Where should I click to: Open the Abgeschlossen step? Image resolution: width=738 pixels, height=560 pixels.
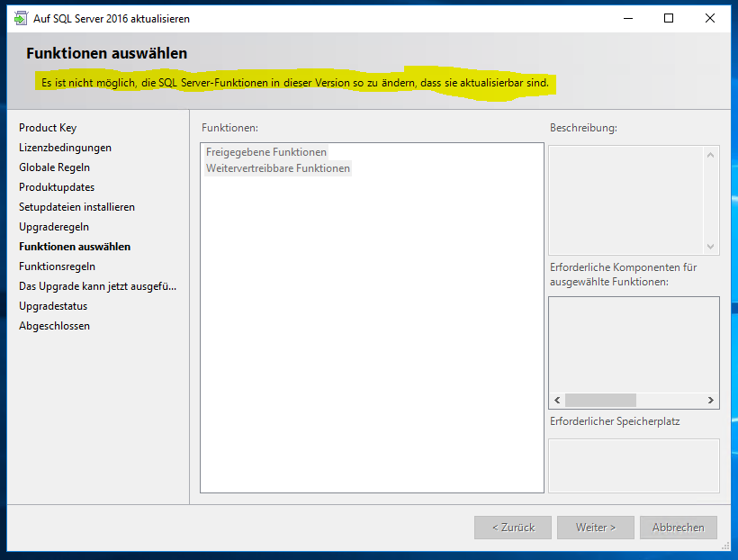click(54, 326)
